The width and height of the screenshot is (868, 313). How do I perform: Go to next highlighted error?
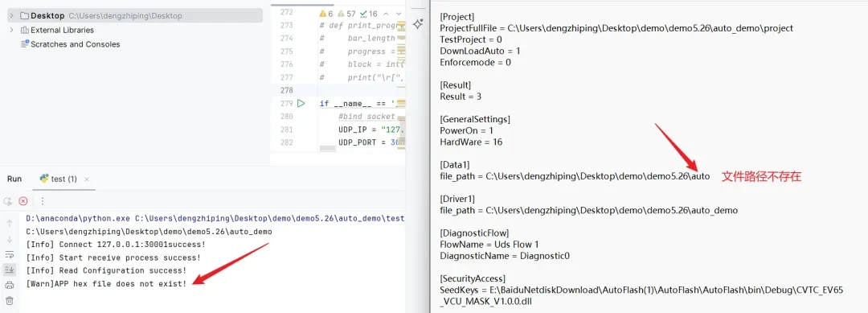click(x=399, y=14)
